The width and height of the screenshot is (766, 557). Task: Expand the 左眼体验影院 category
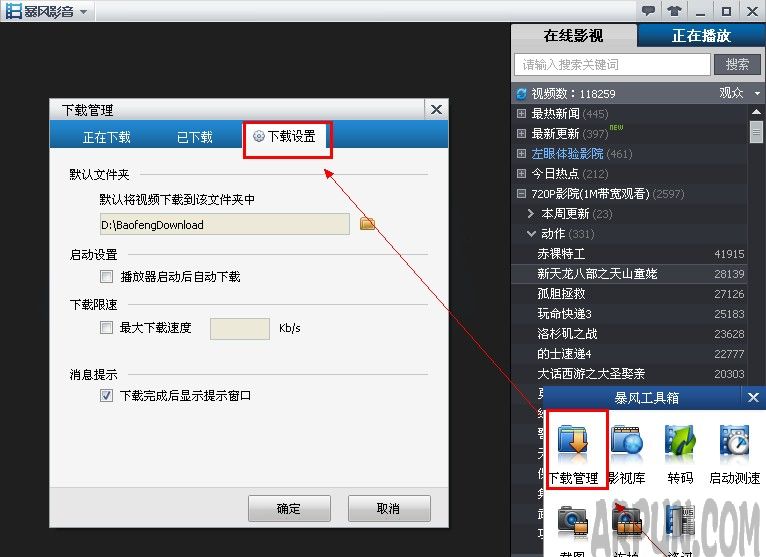coord(521,153)
